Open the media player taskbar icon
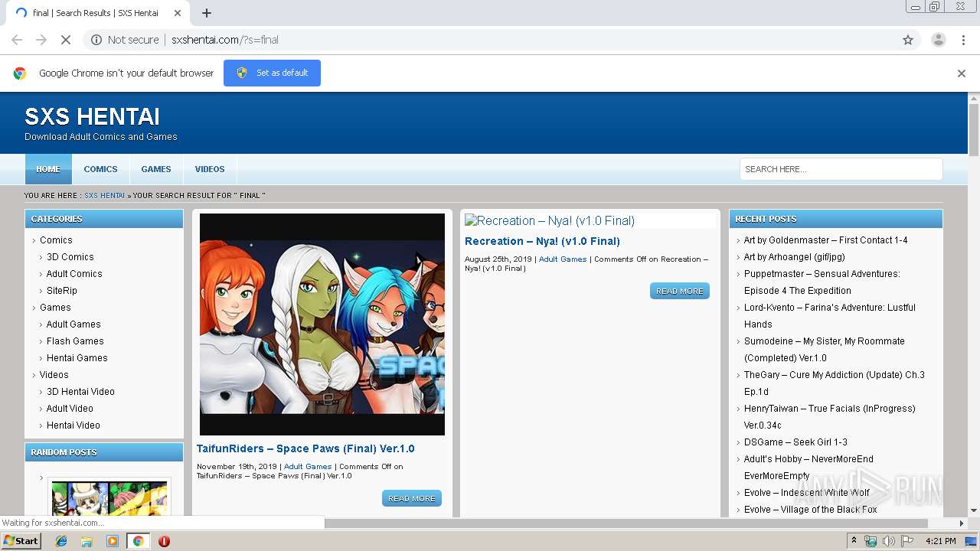The image size is (980, 551). pos(113,541)
